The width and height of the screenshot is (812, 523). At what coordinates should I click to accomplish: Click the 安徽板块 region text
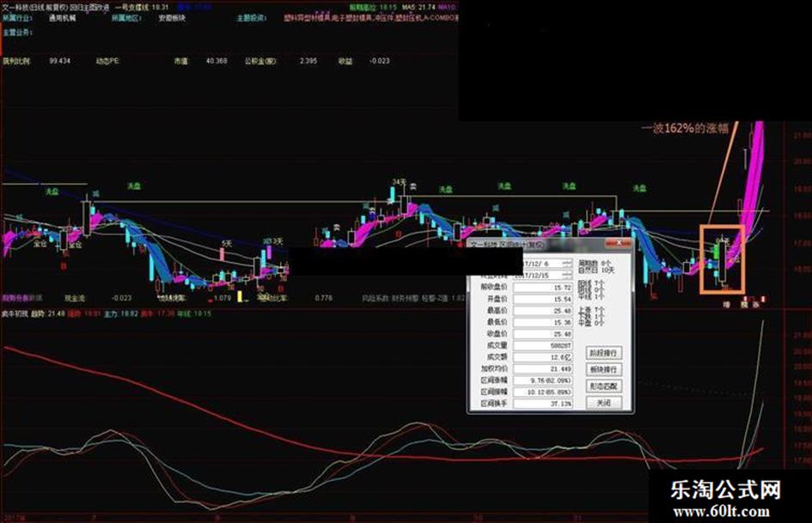[172, 18]
